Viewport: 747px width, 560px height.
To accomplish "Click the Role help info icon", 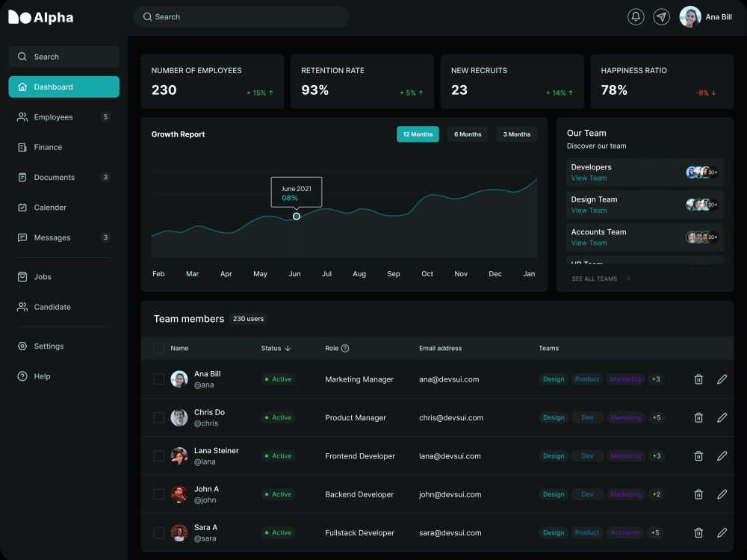I will pyautogui.click(x=345, y=348).
